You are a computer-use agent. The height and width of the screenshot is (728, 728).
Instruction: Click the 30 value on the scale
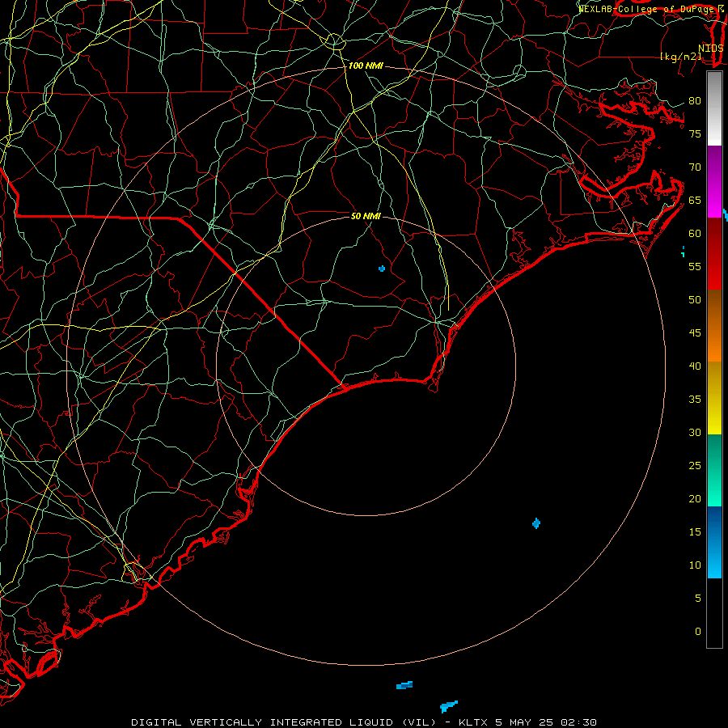pyautogui.click(x=695, y=432)
